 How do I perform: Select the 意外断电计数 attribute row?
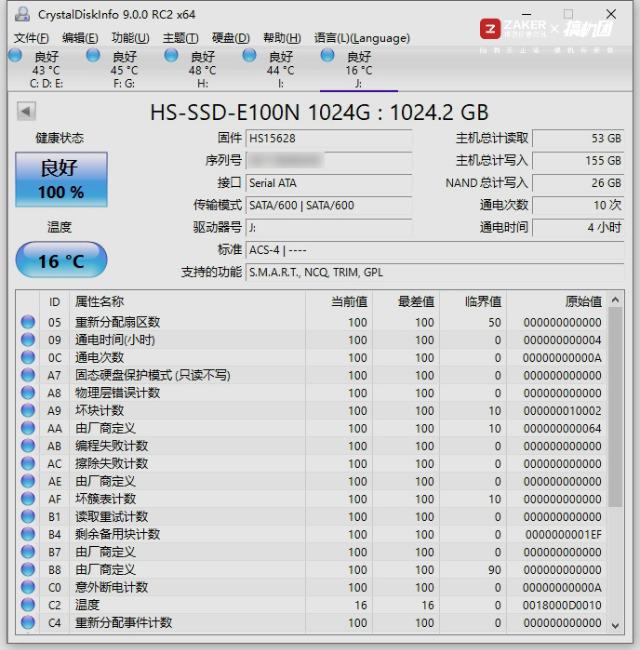[x=312, y=587]
